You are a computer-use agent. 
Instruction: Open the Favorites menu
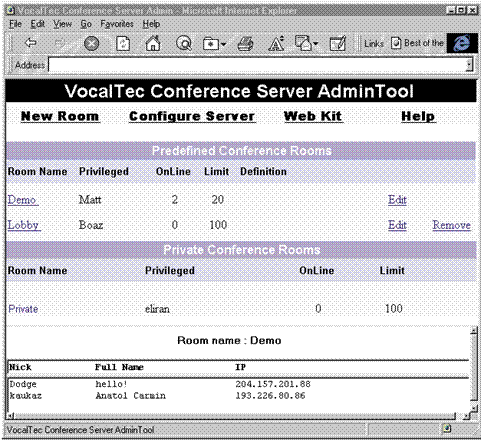click(x=117, y=24)
